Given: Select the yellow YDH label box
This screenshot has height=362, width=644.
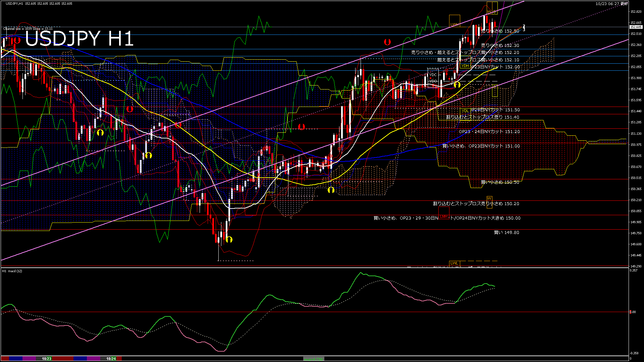Looking at the screenshot, I should [x=465, y=66].
